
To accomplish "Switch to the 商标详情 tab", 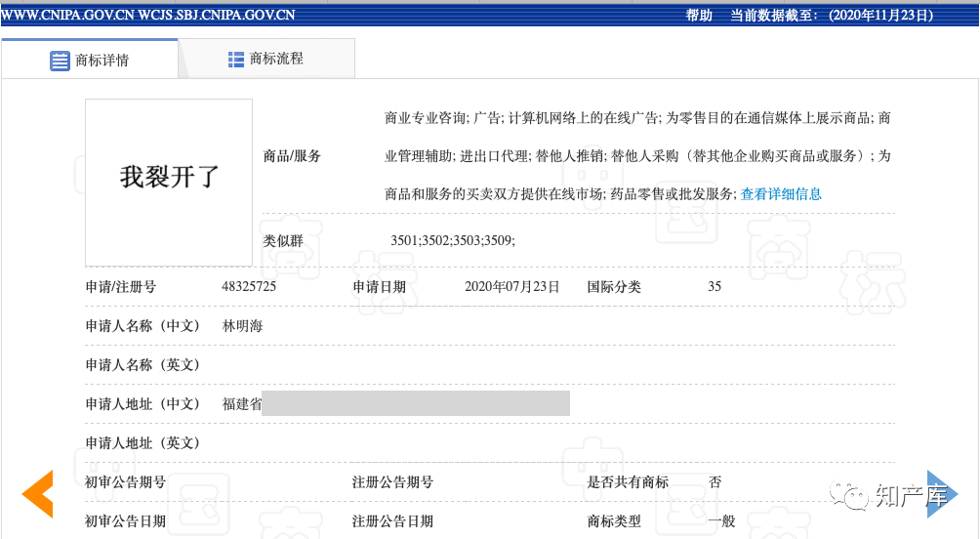I will pyautogui.click(x=90, y=59).
